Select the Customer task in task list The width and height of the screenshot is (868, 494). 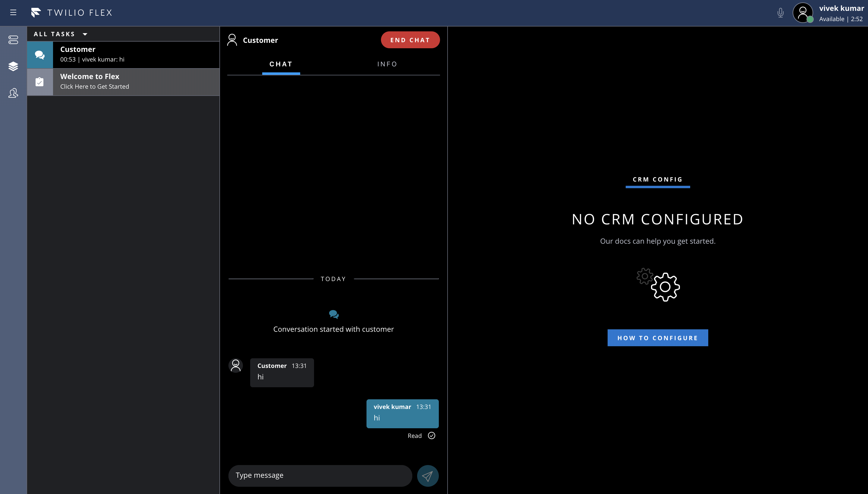coord(124,55)
